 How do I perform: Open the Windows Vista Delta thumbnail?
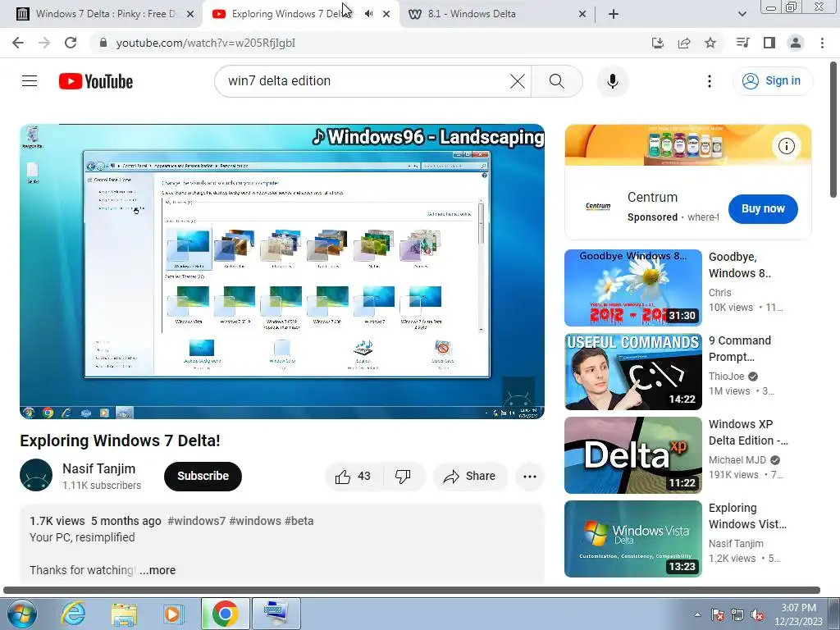(633, 539)
